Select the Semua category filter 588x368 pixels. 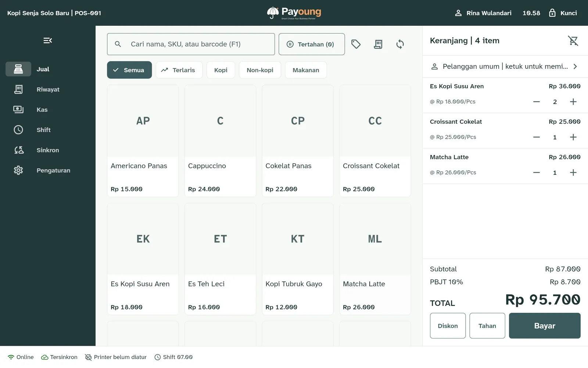click(x=129, y=70)
